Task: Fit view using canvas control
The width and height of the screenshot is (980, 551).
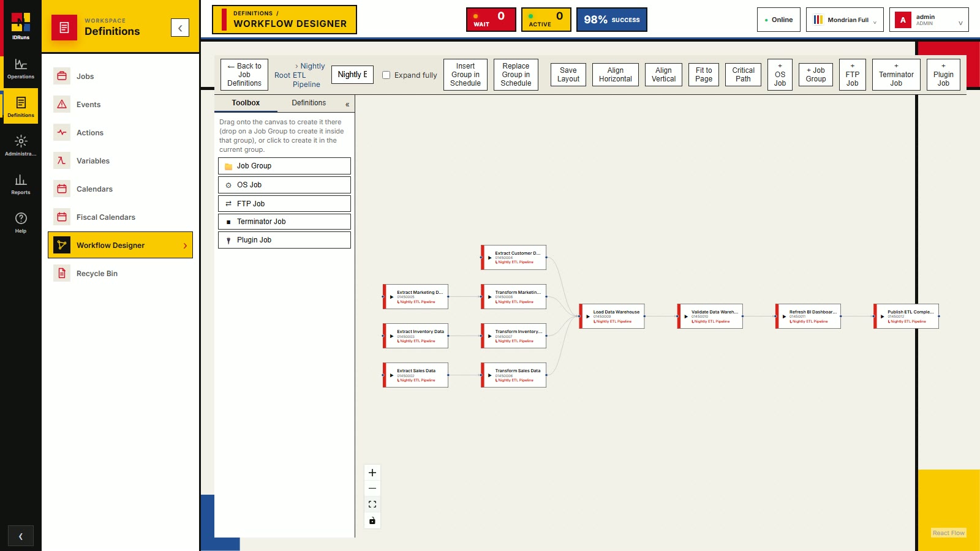Action: click(372, 504)
